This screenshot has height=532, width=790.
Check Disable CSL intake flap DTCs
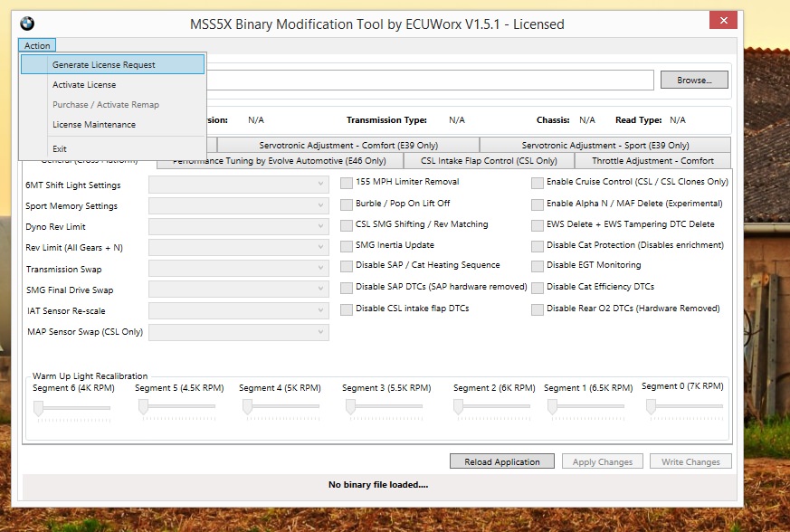[346, 309]
